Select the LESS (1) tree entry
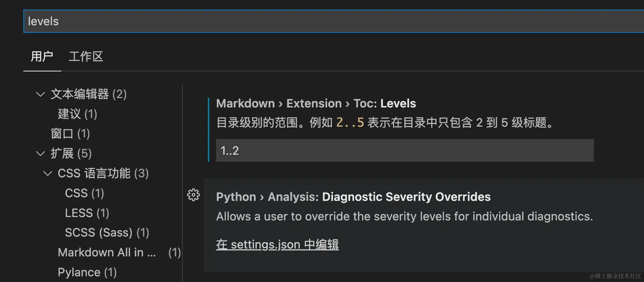This screenshot has width=644, height=282. click(x=87, y=213)
